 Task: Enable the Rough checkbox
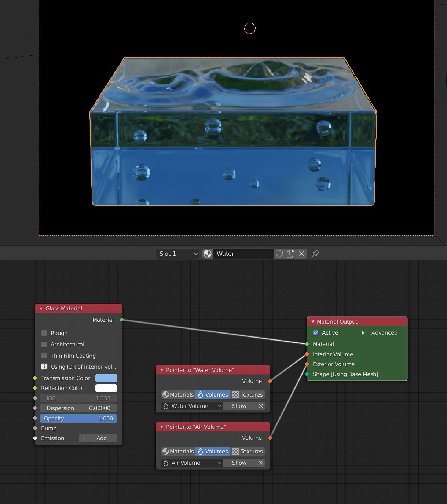[x=44, y=333]
